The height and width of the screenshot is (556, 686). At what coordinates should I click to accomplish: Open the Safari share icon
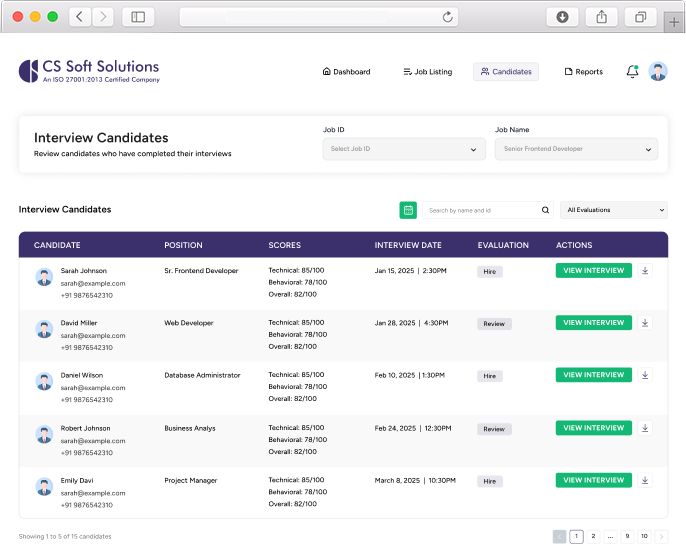[602, 17]
